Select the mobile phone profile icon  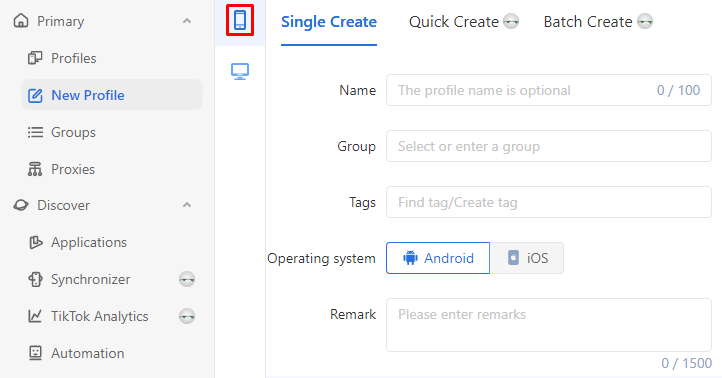point(240,20)
